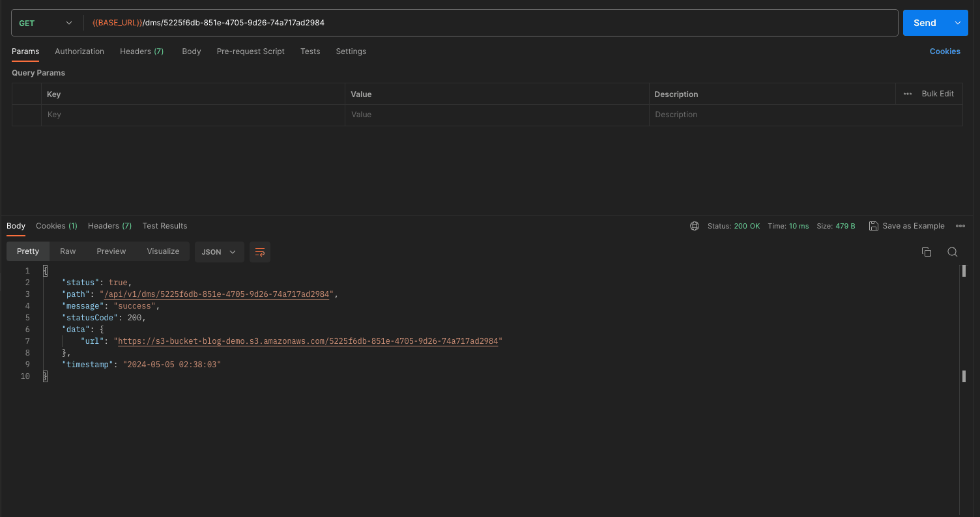Open the Cookies manager
980x517 pixels.
point(945,51)
